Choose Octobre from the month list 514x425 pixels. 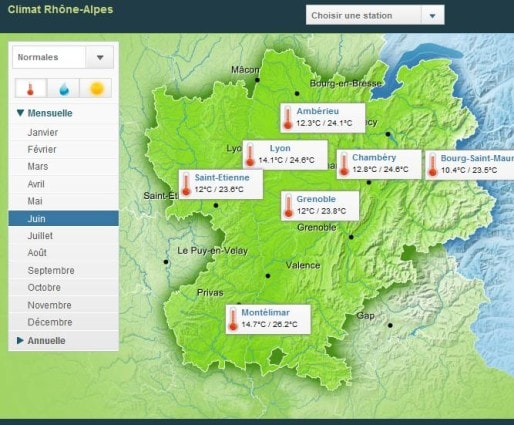63,287
